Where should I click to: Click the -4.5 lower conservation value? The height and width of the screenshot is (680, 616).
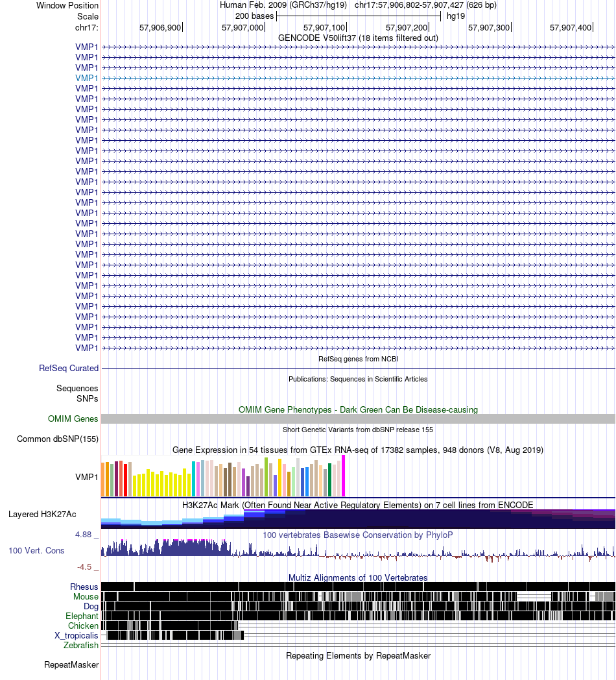(84, 567)
